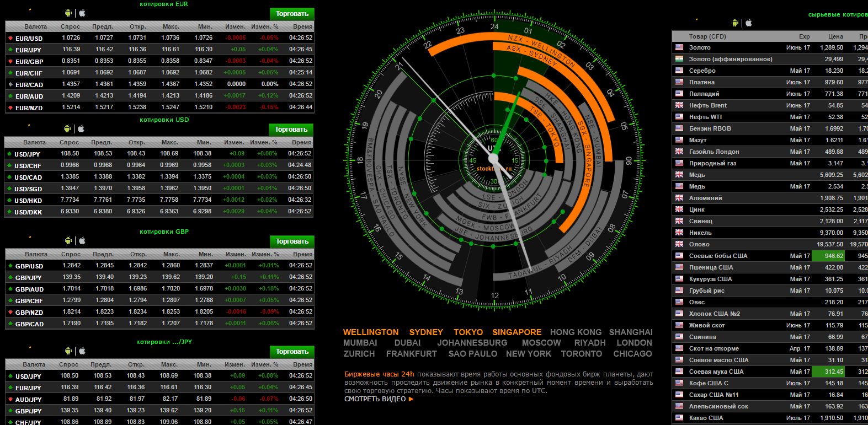Click the Цена column header in commodities table
This screenshot has height=425, width=868.
click(x=835, y=36)
